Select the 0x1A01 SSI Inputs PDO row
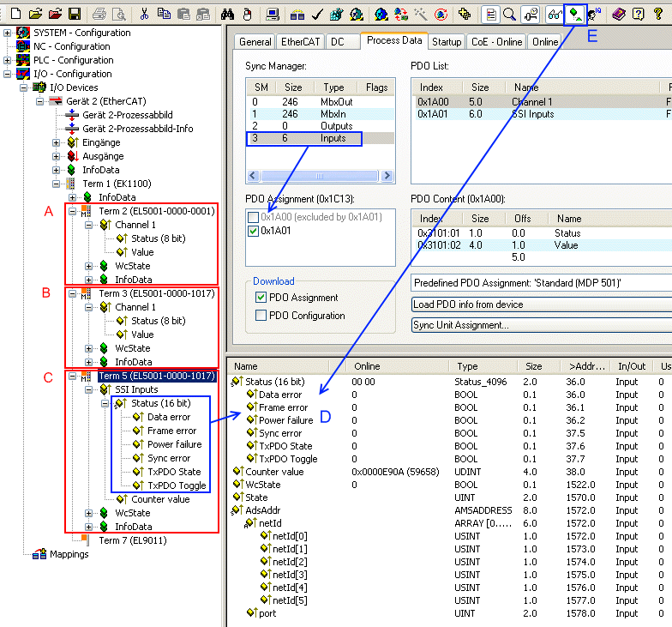 click(x=542, y=114)
